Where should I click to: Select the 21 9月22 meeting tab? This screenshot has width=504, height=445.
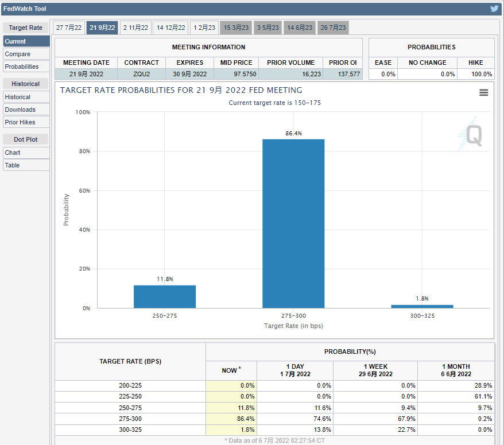click(102, 28)
